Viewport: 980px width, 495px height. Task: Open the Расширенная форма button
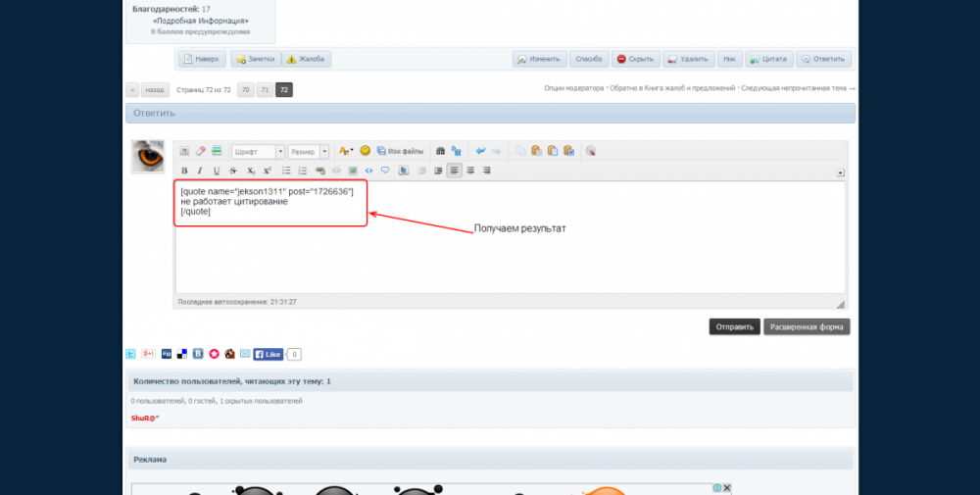coord(807,327)
